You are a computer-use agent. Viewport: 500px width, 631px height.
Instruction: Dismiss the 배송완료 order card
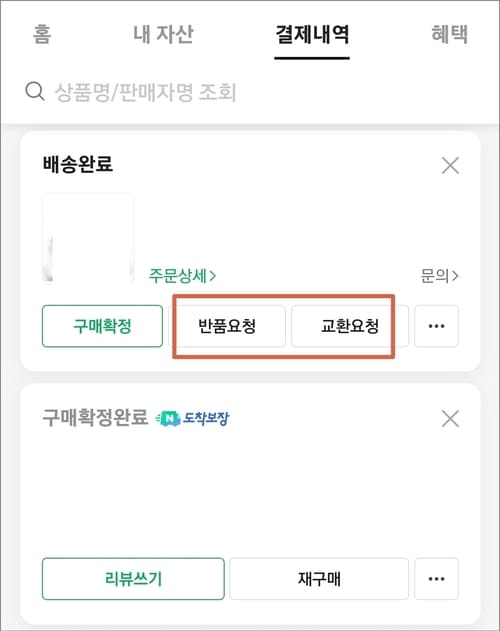450,165
